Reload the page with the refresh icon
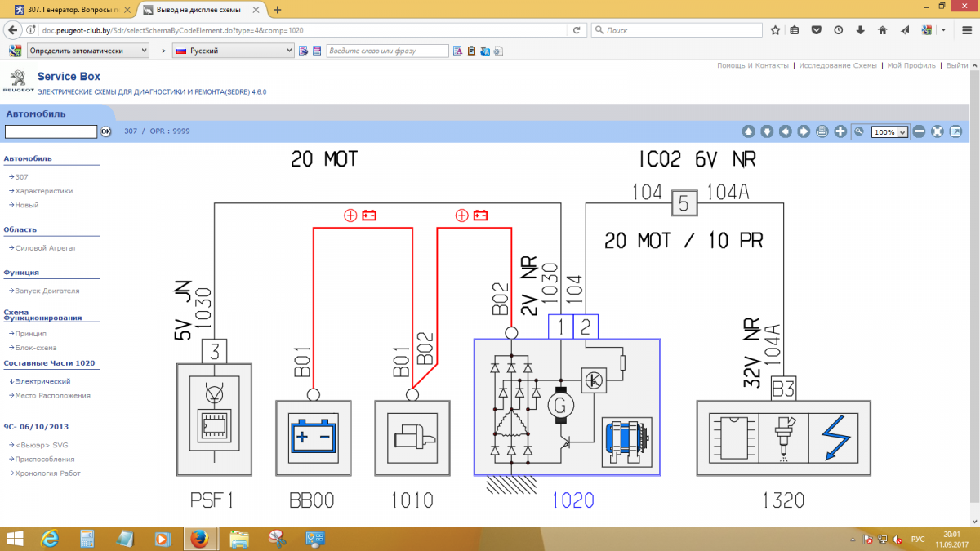Image resolution: width=980 pixels, height=551 pixels. click(x=577, y=30)
